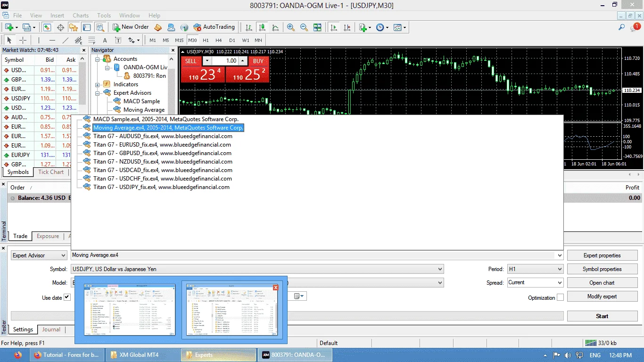Switch to the Tick Chart tab

click(51, 172)
